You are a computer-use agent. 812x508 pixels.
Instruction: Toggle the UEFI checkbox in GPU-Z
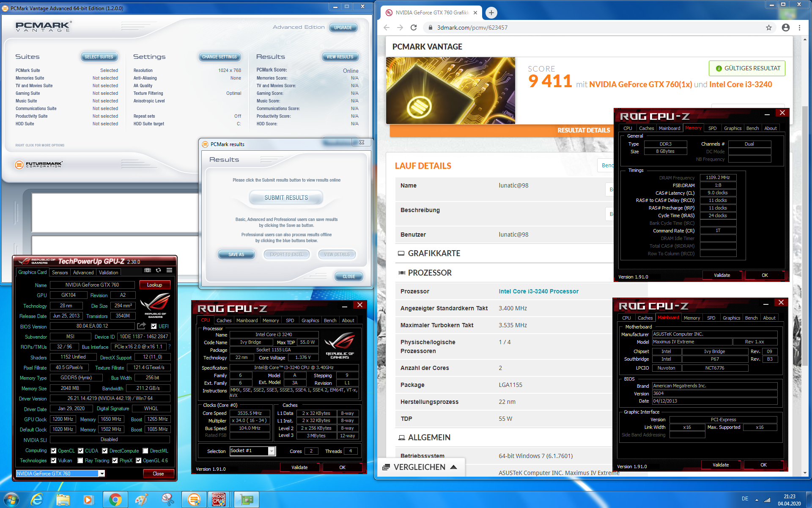[154, 326]
